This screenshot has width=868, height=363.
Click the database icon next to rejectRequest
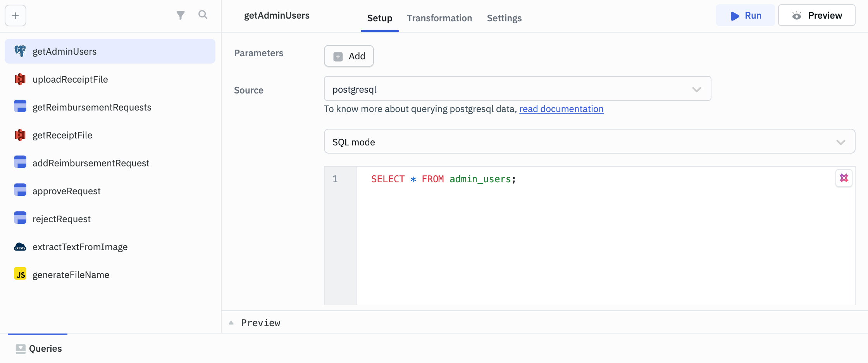pyautogui.click(x=20, y=218)
